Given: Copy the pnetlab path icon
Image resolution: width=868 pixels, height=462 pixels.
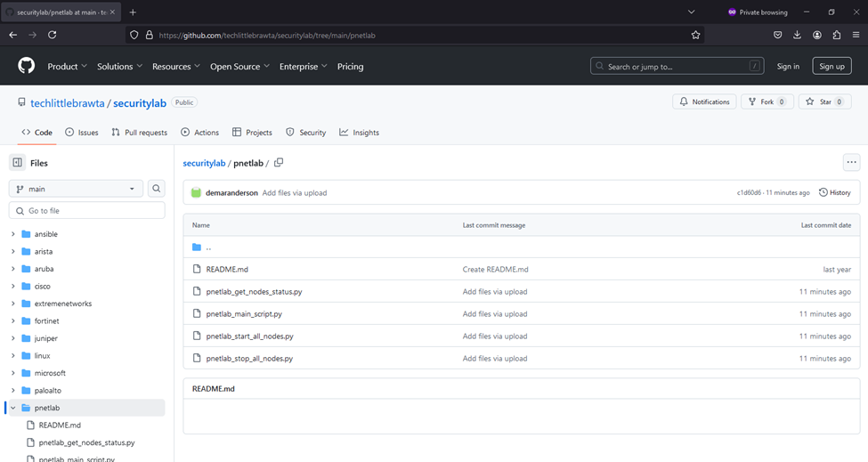Looking at the screenshot, I should pos(279,162).
